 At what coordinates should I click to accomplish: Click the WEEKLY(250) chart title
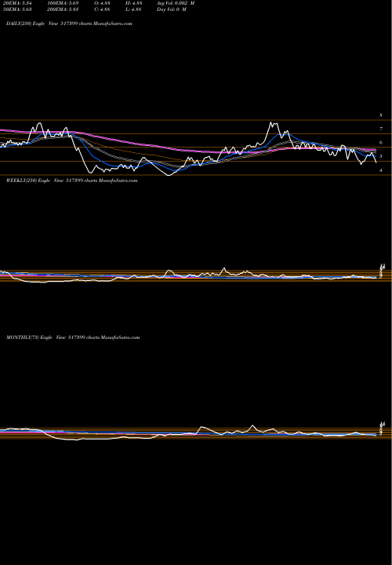[71, 180]
